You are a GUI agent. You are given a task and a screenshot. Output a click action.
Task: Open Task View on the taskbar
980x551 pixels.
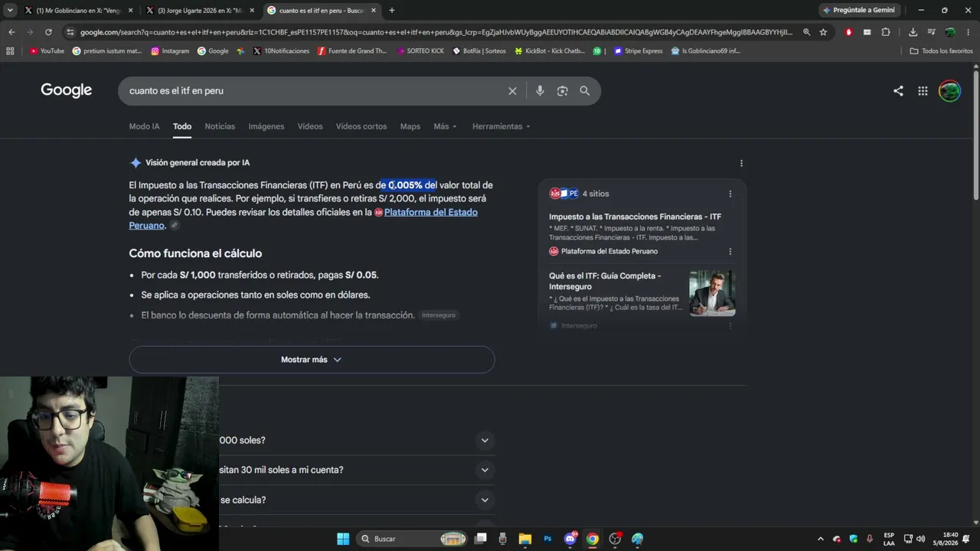pyautogui.click(x=481, y=539)
